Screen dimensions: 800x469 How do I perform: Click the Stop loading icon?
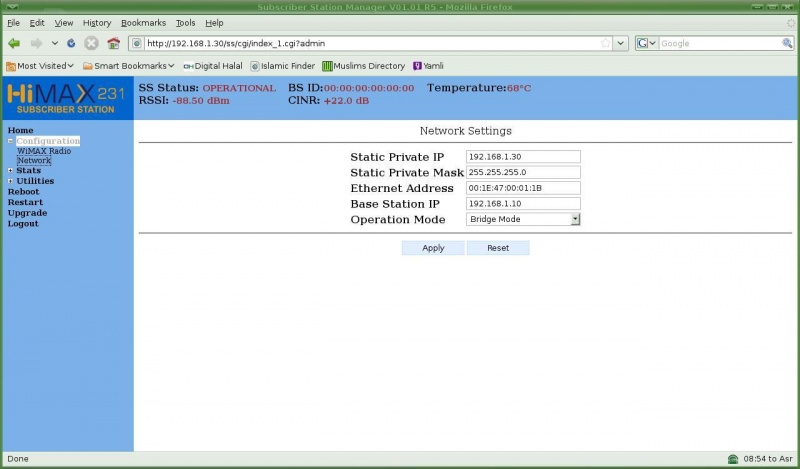click(x=91, y=43)
